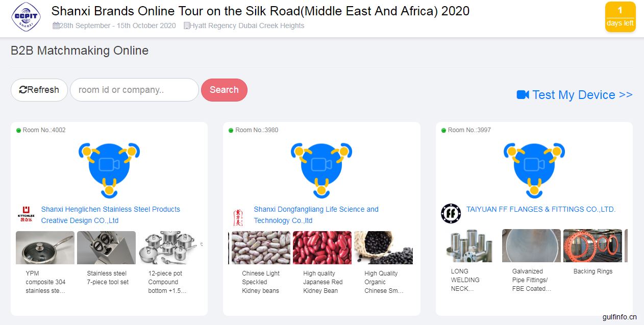
Task: Open Shanxi Dongfangliang Life Science link
Action: coord(316,215)
